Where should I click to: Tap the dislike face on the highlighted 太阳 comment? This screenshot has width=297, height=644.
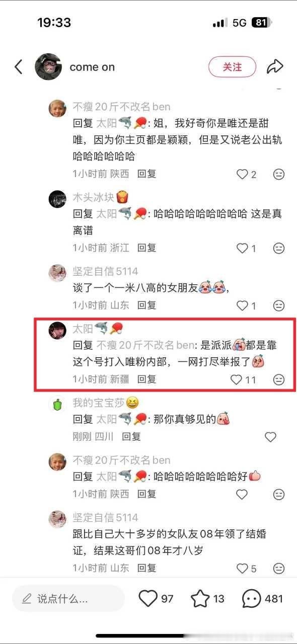(x=278, y=380)
